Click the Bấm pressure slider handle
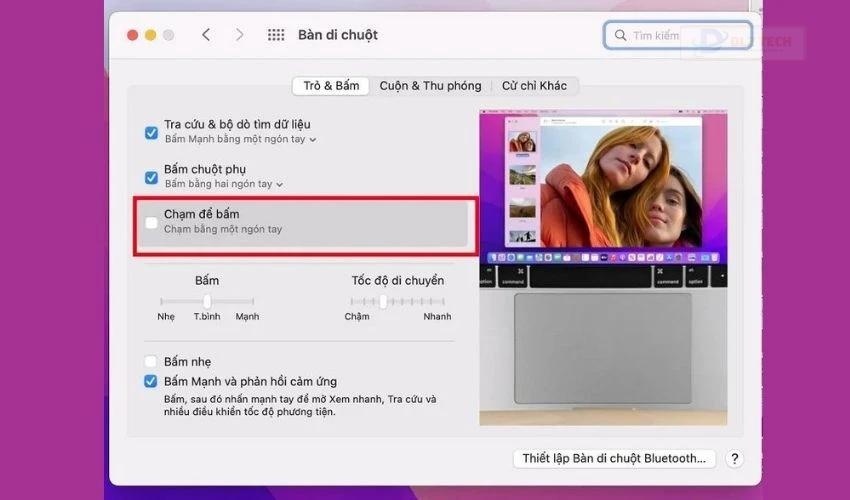Image resolution: width=850 pixels, height=500 pixels. point(207,301)
